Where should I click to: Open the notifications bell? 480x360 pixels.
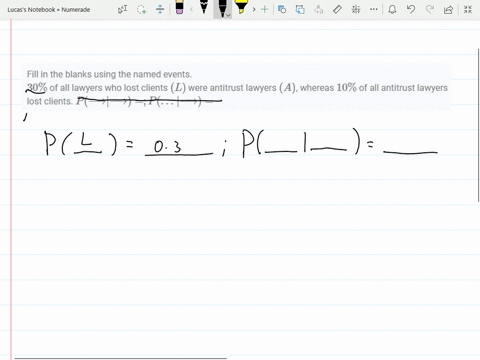point(392,9)
